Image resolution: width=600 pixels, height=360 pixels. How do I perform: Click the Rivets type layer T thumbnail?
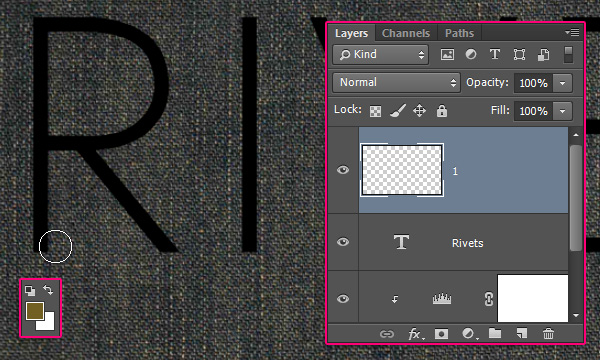click(401, 242)
